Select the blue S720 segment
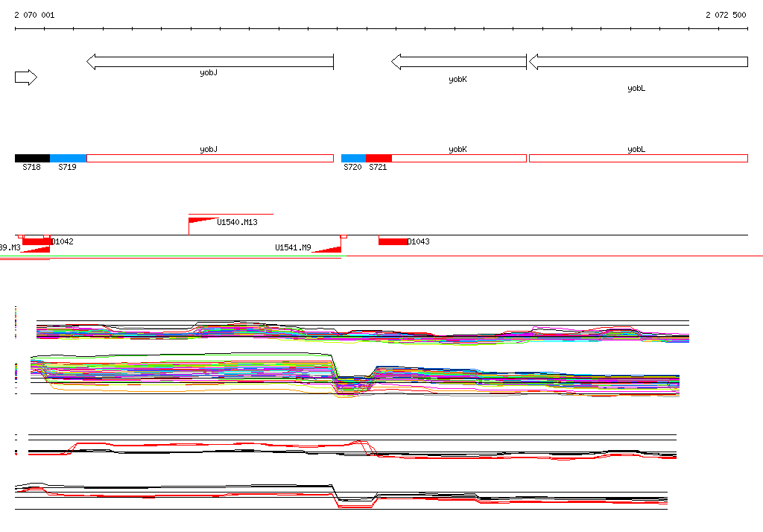763x532 pixels. point(353,158)
